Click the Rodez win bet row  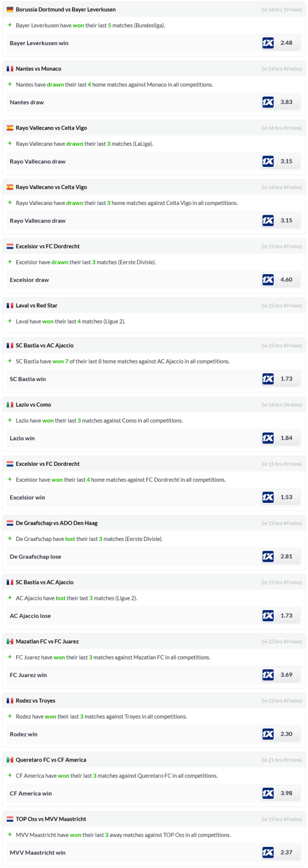click(x=128, y=734)
